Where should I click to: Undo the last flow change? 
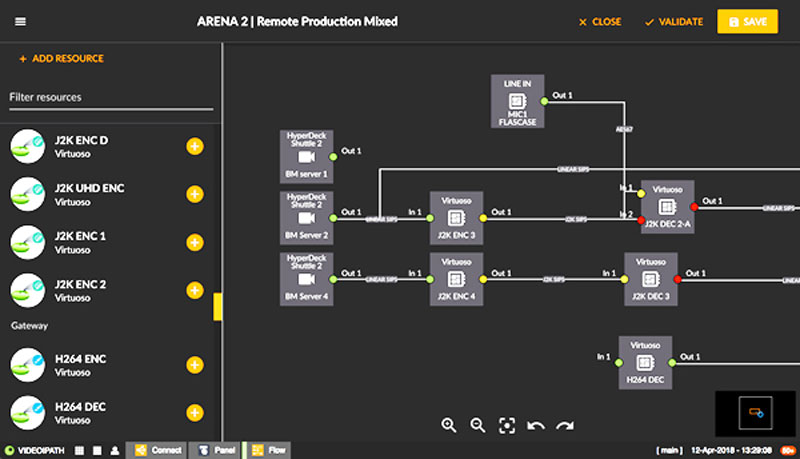click(x=536, y=425)
